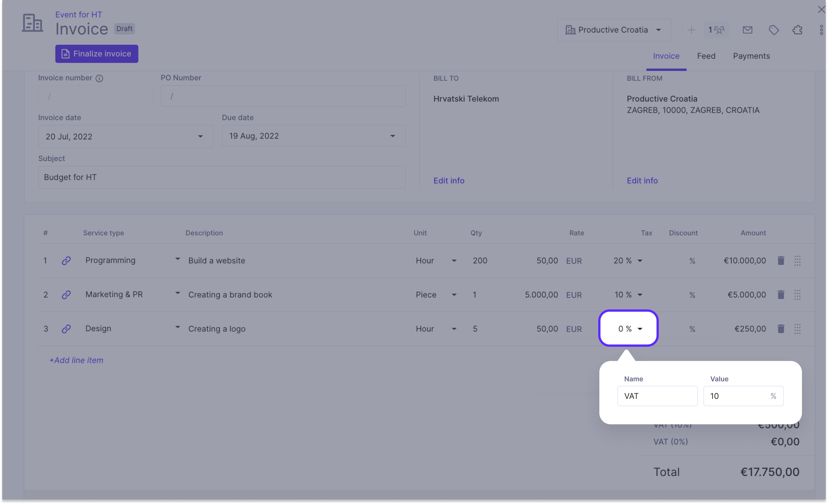
Task: Close the invoice dialog
Action: (821, 9)
